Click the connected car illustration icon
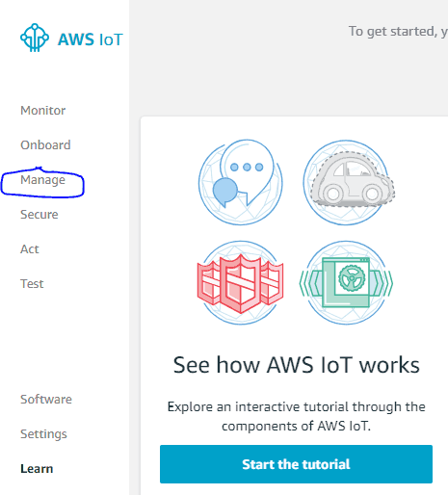 coord(349,182)
